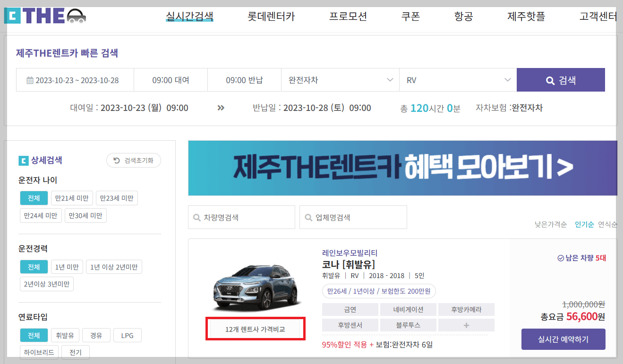Select the 1년 미만 driving experience filter
This screenshot has width=623, height=364.
pos(67,267)
